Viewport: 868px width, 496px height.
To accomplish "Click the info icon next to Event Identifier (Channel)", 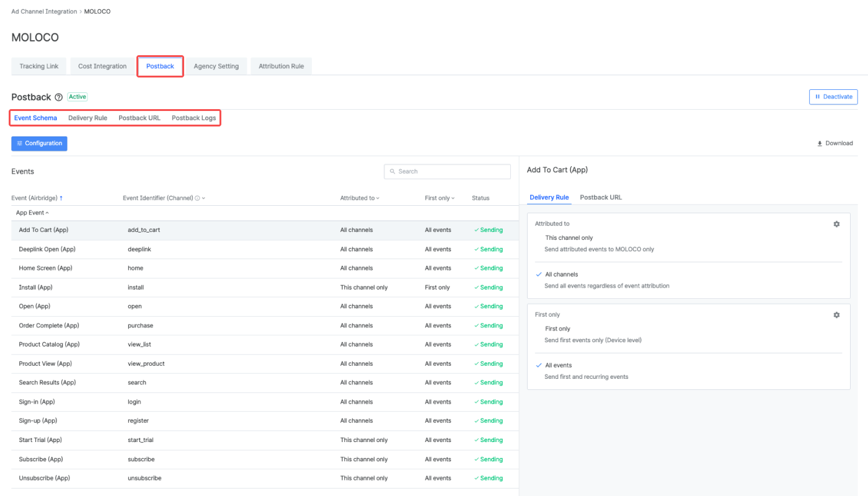I will [x=197, y=198].
